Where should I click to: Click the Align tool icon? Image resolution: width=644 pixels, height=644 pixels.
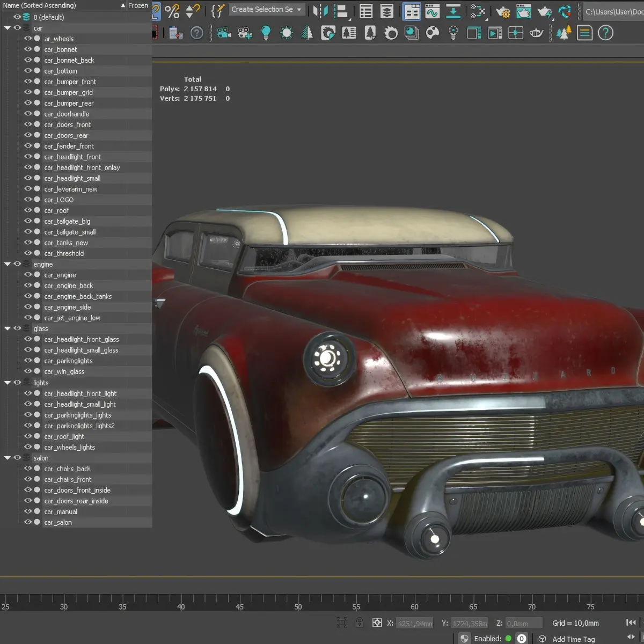pyautogui.click(x=341, y=11)
